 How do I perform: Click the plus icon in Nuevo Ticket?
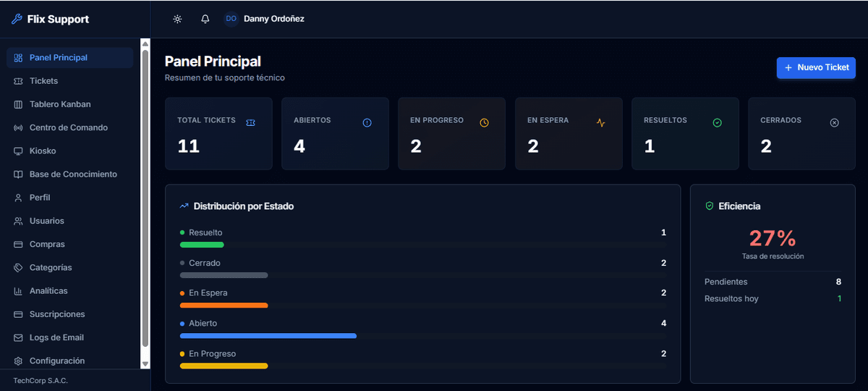788,67
